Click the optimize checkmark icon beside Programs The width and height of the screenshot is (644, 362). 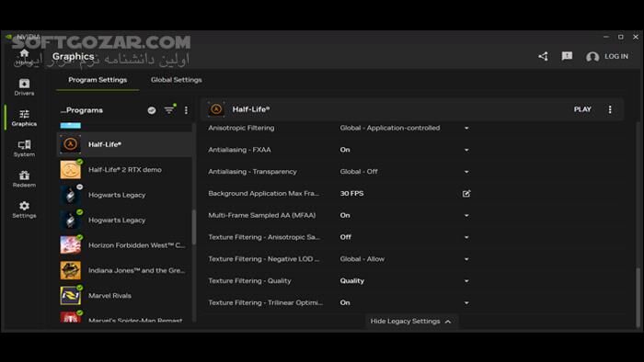(x=152, y=110)
